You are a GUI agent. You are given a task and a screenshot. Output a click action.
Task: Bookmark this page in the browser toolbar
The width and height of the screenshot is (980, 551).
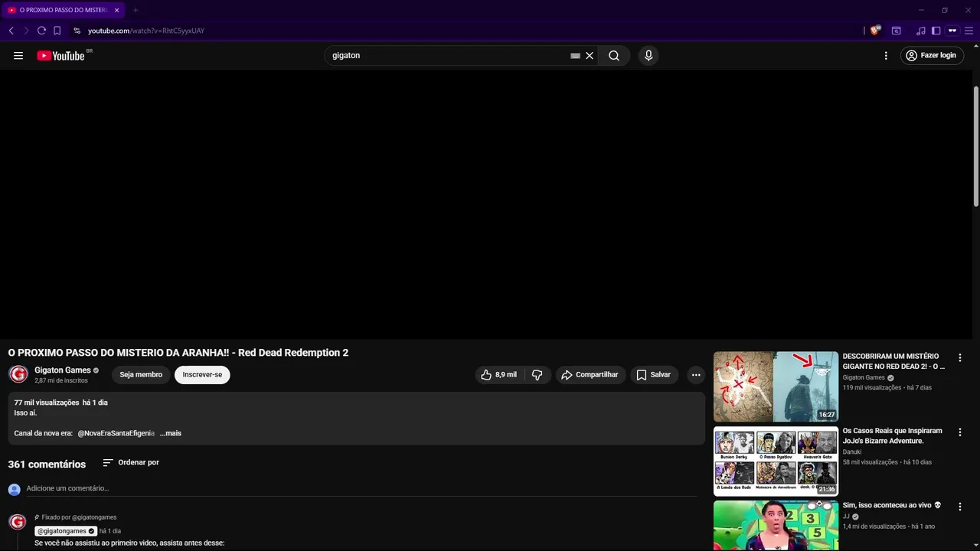tap(57, 31)
